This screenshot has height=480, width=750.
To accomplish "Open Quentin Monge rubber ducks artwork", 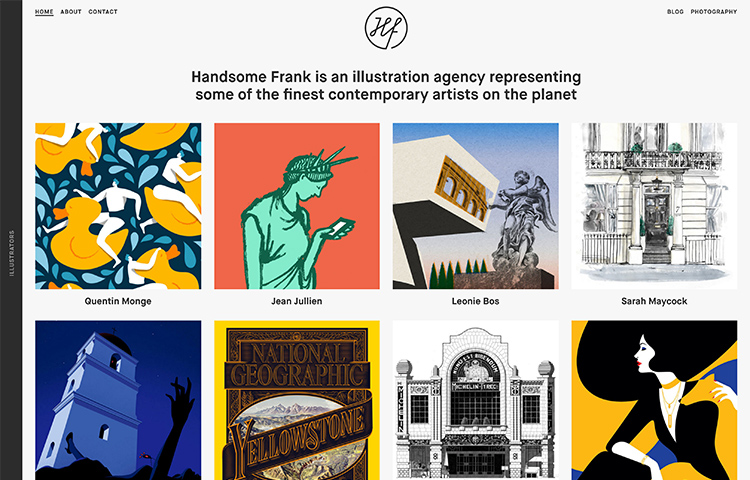I will (118, 206).
